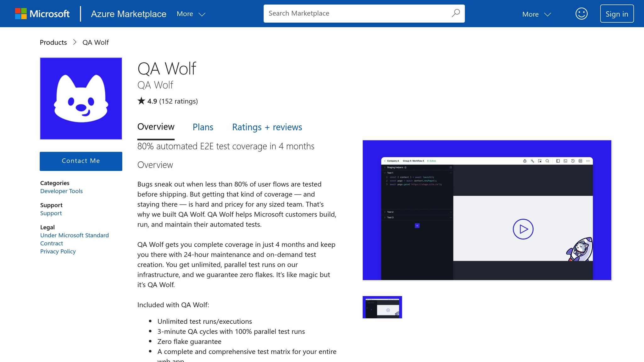644x362 pixels.
Task: Click '80% automated E2E test coverage' heading
Action: point(226,146)
